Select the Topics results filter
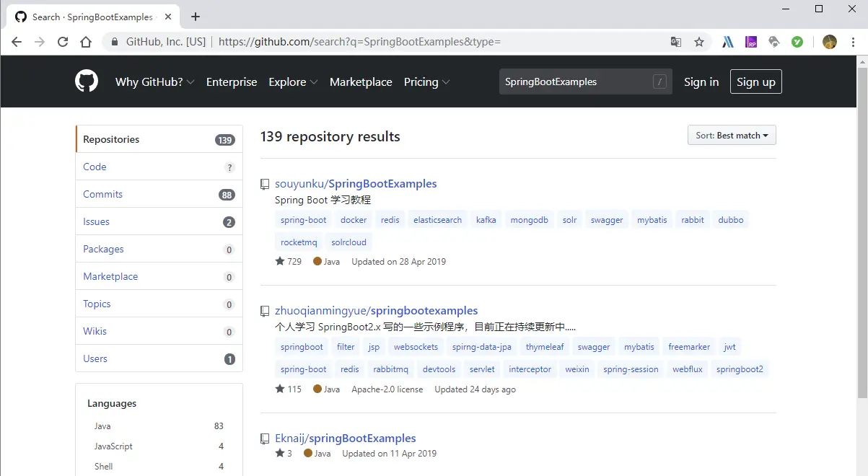 pos(159,304)
